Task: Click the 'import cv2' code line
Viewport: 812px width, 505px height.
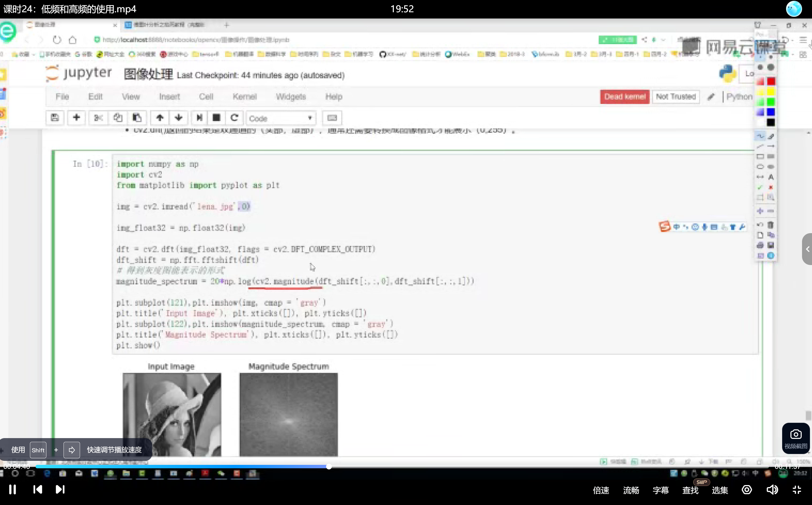Action: (x=139, y=175)
